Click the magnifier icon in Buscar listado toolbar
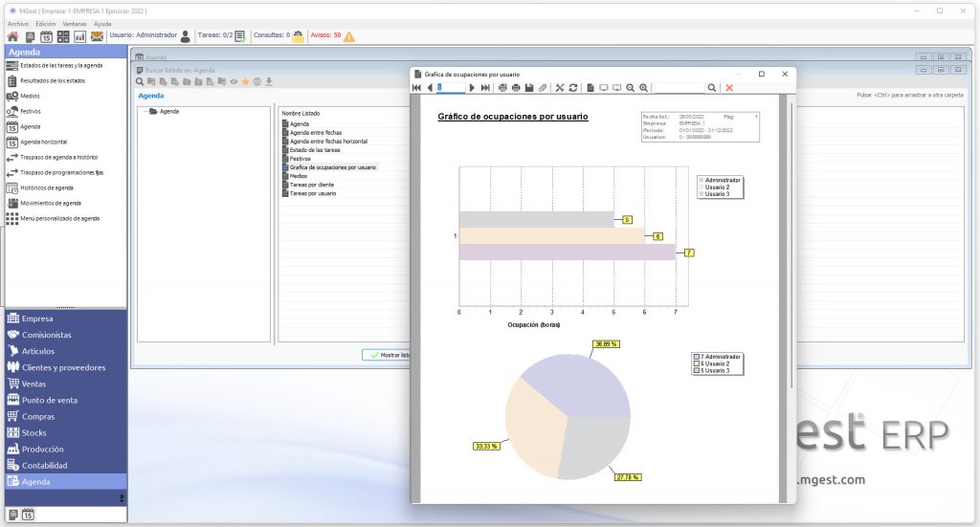Viewport: 980px width, 527px height. click(x=140, y=82)
